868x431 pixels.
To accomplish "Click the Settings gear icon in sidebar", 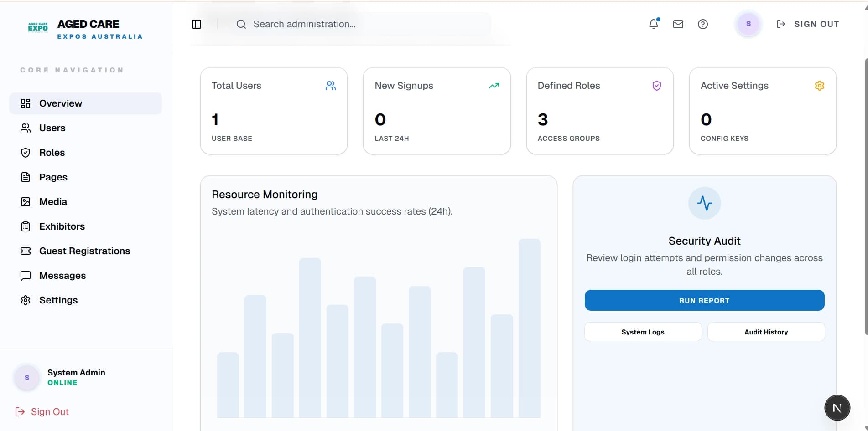I will (26, 300).
